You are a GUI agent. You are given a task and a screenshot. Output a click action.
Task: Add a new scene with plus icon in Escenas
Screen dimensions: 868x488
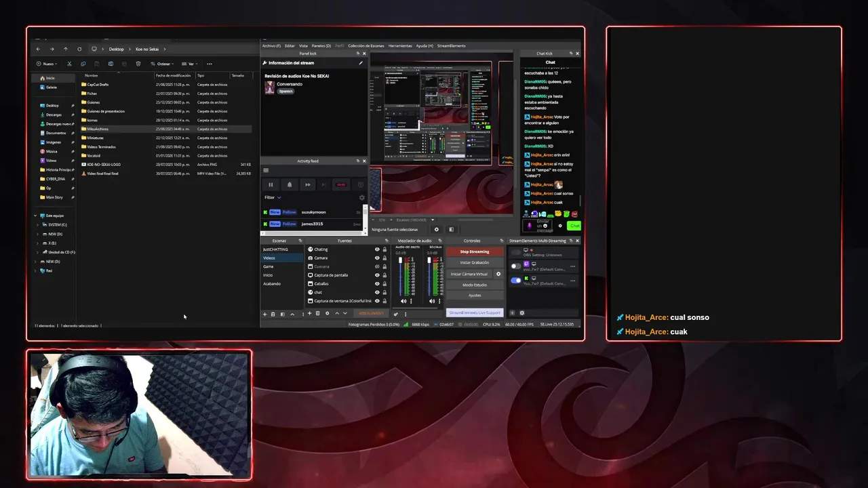[x=264, y=314]
